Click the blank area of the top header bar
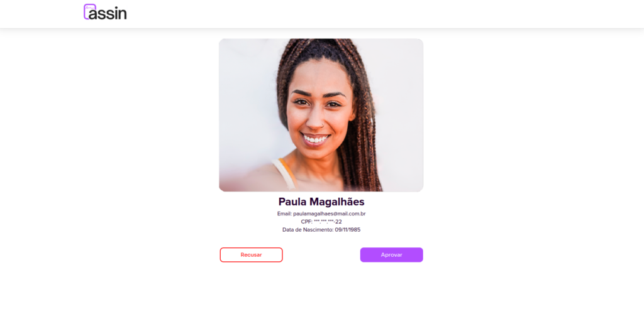 370,14
